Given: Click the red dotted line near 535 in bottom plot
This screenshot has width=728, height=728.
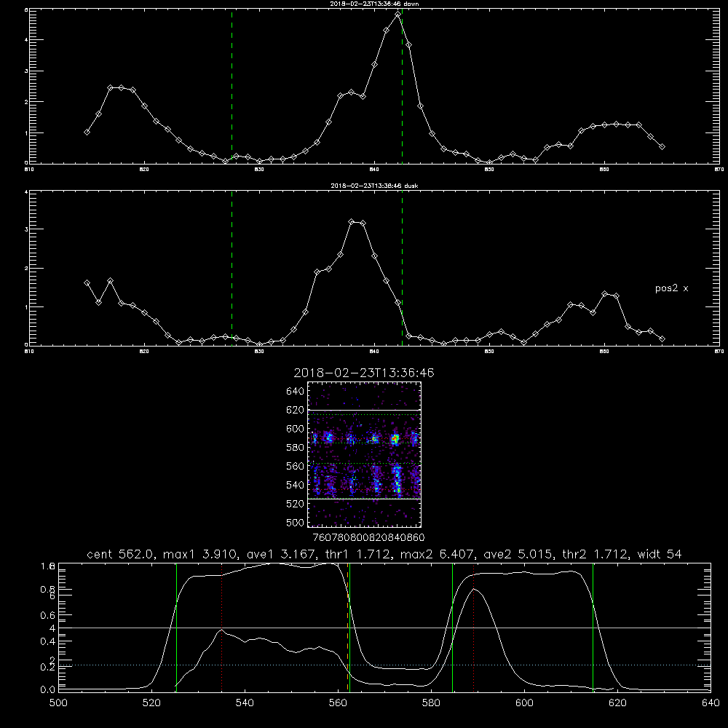Looking at the screenshot, I should [221, 627].
